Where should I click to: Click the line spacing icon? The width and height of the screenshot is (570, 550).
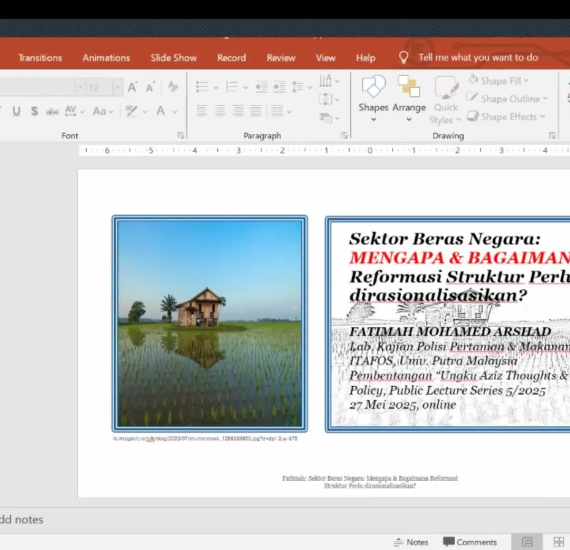click(x=298, y=87)
